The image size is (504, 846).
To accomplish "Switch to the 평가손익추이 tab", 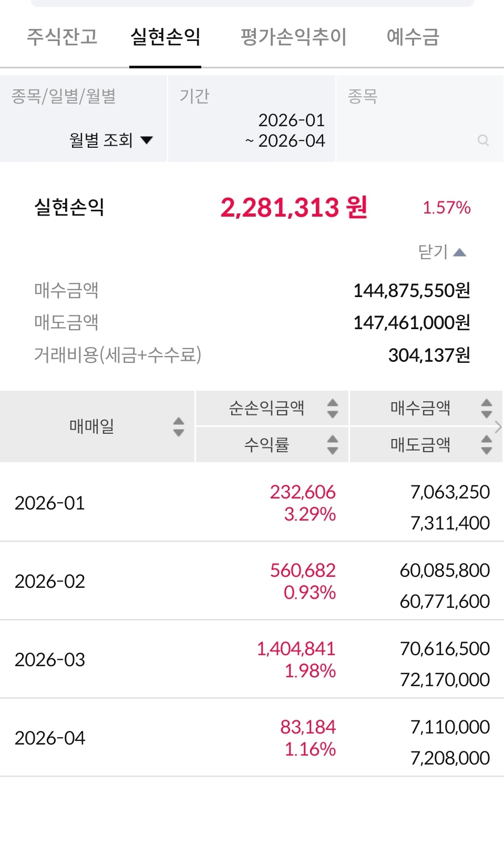I will [x=293, y=37].
